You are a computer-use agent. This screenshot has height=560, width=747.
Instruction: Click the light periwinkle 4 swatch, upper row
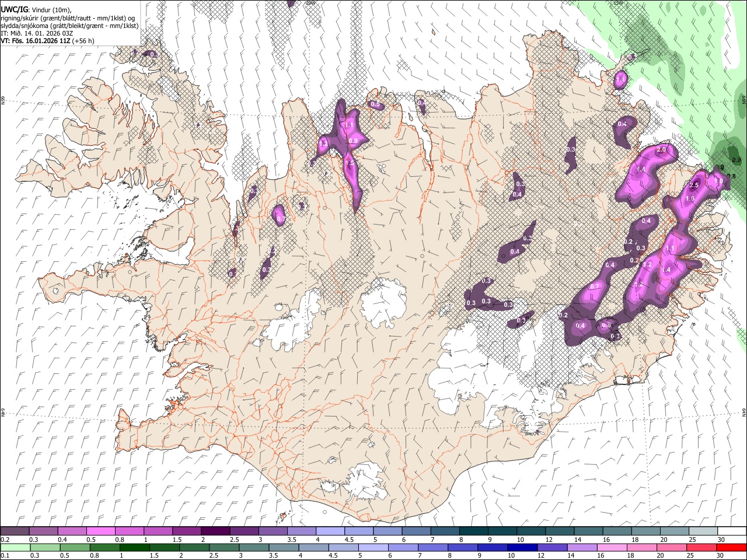329,531
